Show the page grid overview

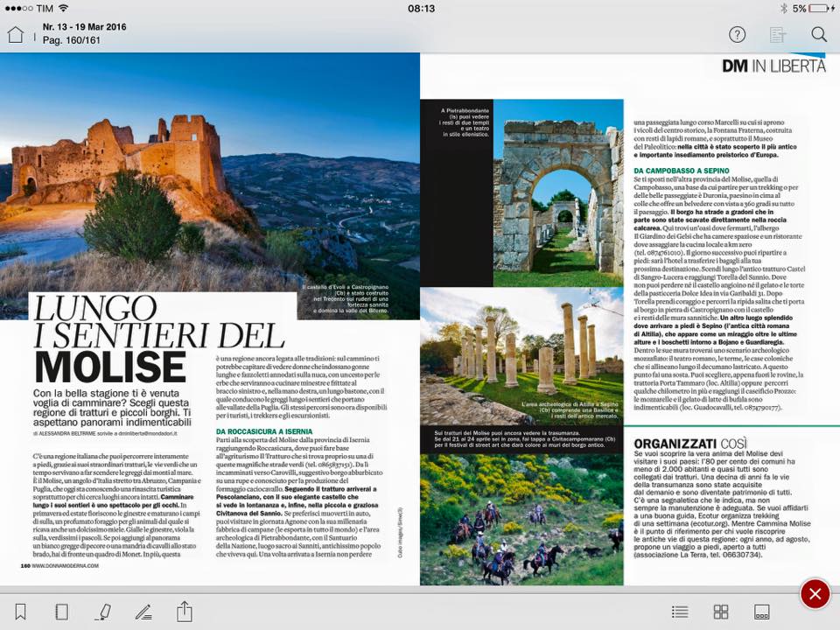pyautogui.click(x=721, y=612)
